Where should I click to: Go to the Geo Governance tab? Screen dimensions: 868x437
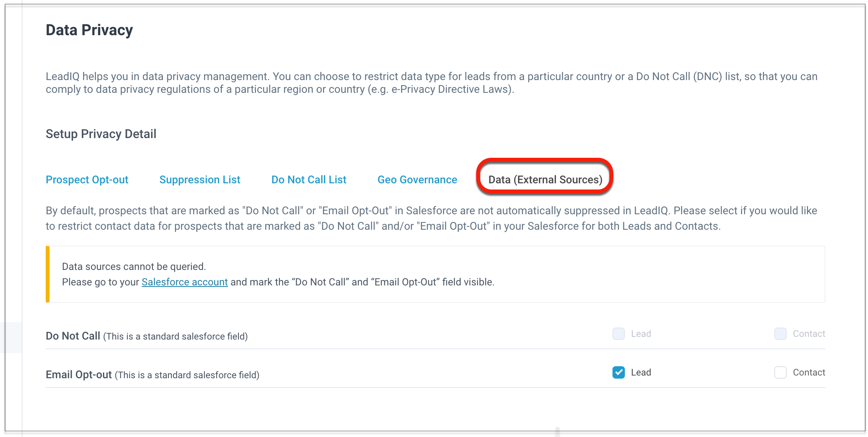point(417,180)
